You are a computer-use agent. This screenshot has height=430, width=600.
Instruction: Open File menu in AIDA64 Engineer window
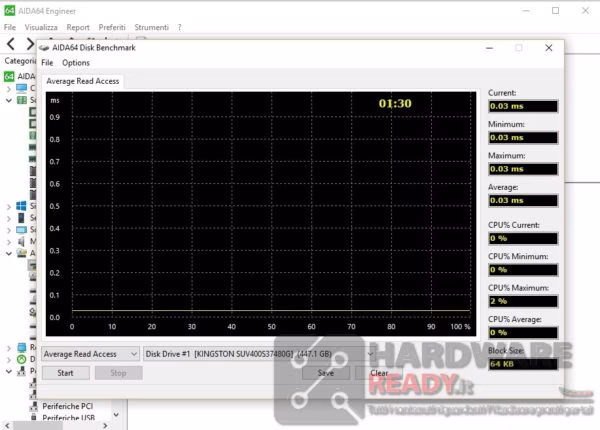click(x=10, y=27)
